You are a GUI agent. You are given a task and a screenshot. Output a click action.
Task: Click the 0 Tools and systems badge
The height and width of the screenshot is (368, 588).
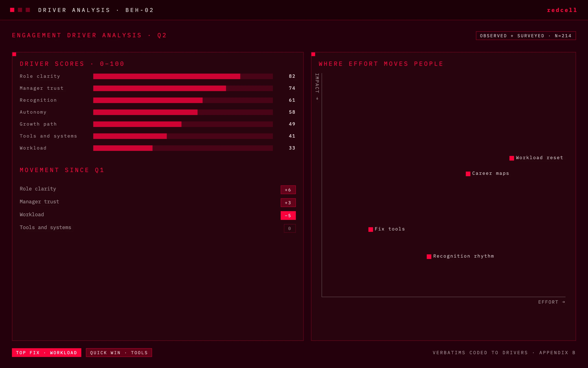pos(290,229)
